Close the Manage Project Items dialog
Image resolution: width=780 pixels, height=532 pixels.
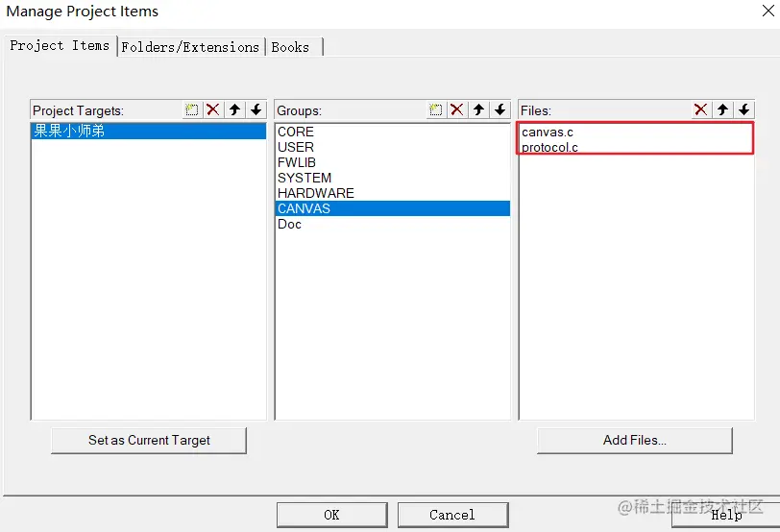[768, 11]
